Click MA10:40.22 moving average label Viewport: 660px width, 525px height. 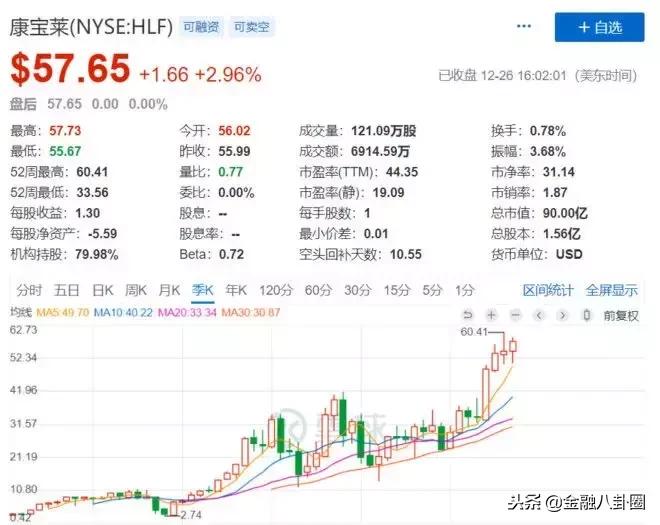coord(123,312)
